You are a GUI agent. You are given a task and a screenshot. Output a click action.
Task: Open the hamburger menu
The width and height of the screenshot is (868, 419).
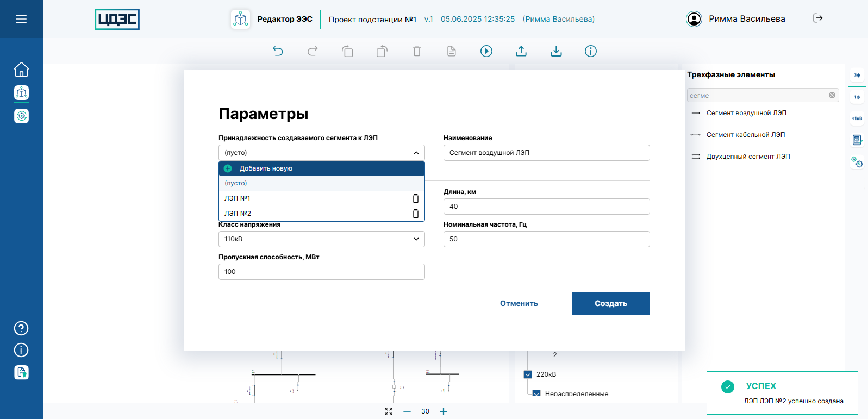point(21,19)
